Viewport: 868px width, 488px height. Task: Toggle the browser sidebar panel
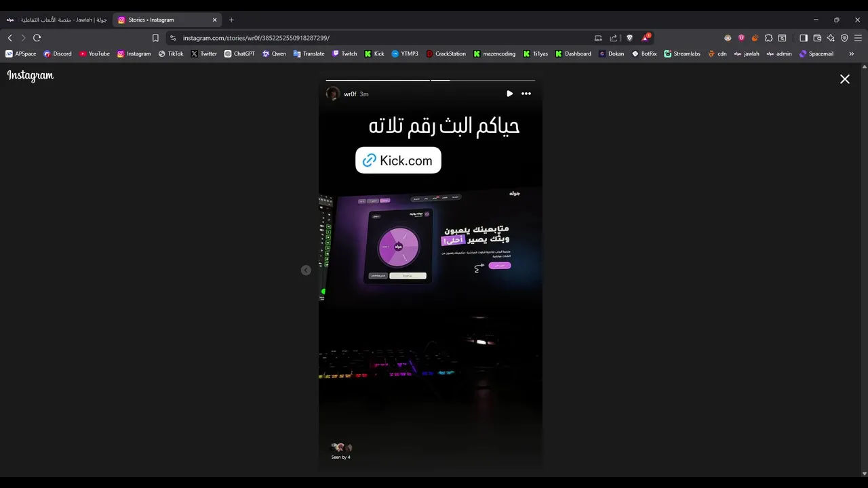(x=804, y=38)
